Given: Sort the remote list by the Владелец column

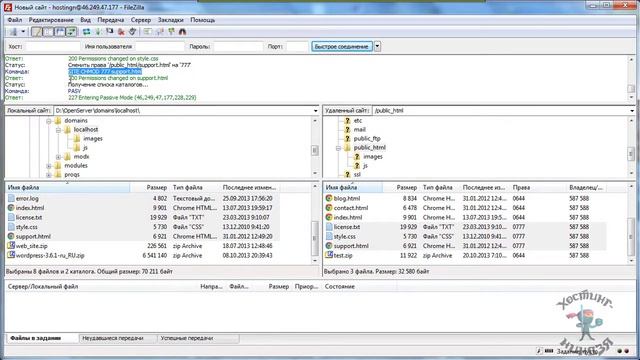Looking at the screenshot, I should [587, 188].
